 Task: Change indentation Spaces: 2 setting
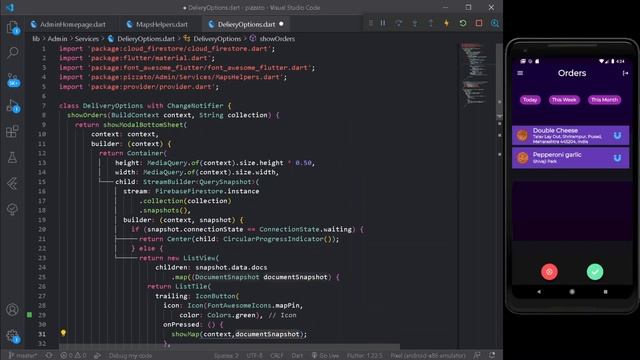226,356
